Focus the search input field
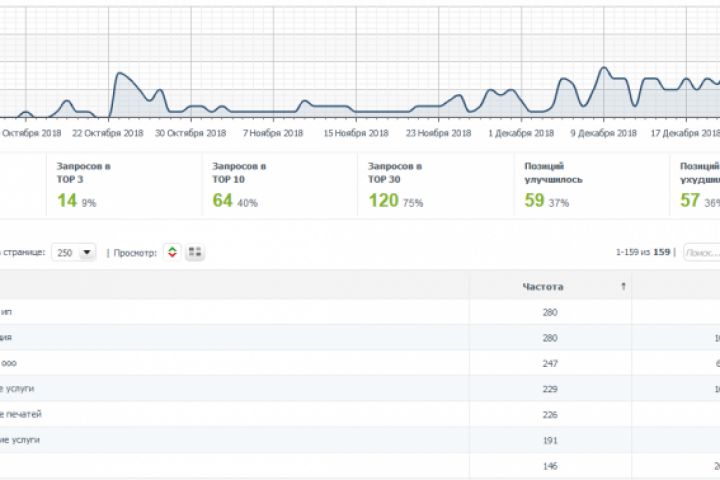 [x=702, y=252]
